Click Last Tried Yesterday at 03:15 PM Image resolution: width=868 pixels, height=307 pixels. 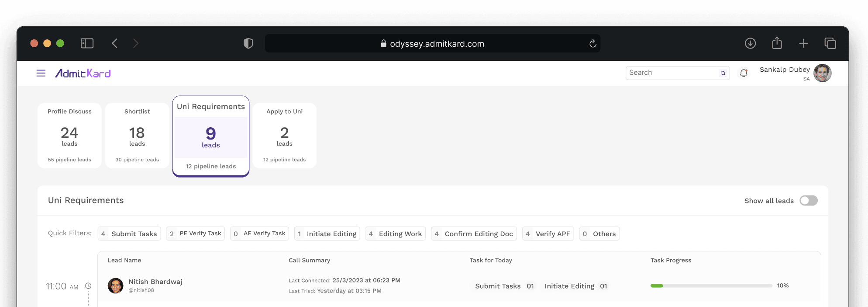point(335,291)
